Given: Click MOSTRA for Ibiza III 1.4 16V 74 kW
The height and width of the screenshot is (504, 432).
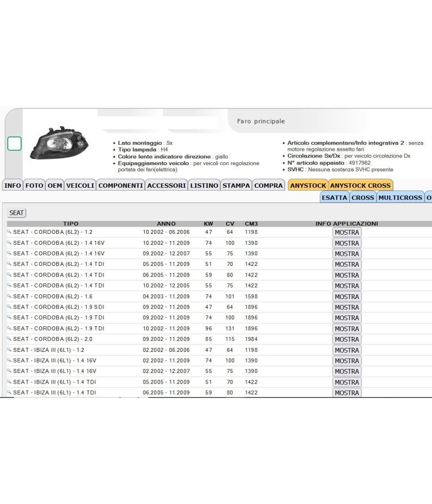Looking at the screenshot, I should tap(347, 361).
